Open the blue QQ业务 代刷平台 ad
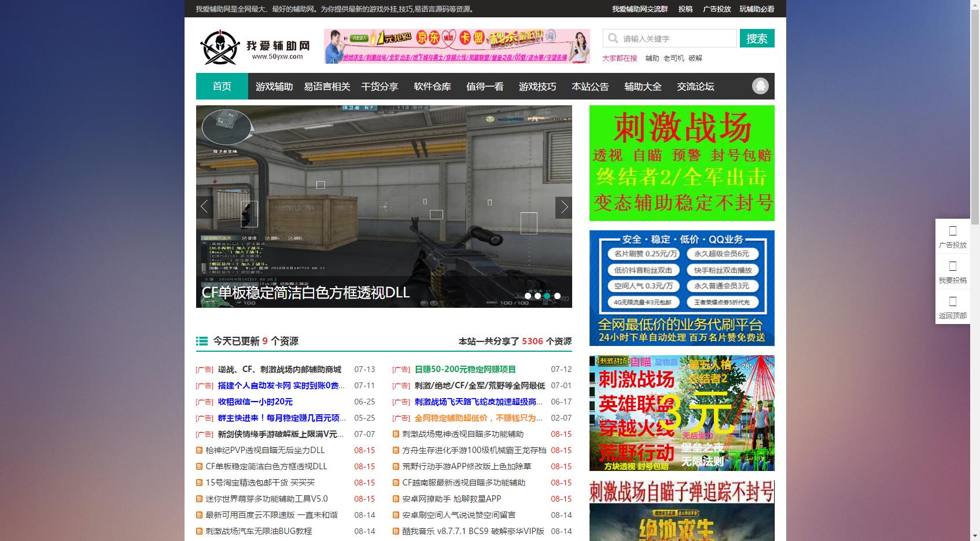This screenshot has height=541, width=980. (681, 288)
